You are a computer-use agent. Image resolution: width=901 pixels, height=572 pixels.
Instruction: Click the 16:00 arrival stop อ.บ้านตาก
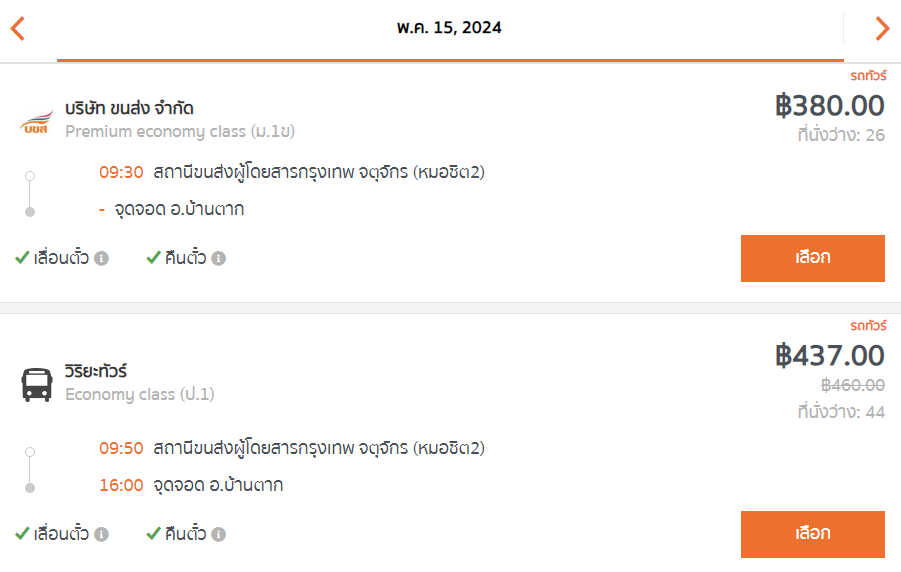pos(218,485)
